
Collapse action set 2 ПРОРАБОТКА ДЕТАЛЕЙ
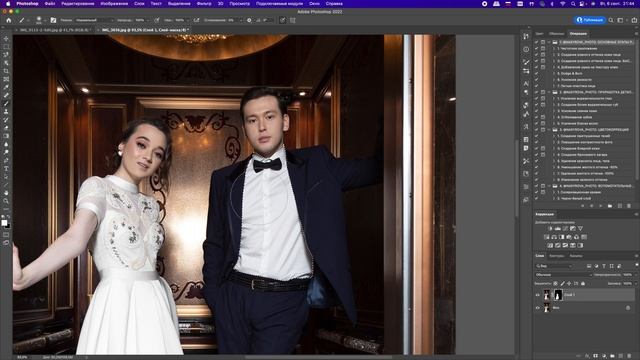click(x=549, y=92)
